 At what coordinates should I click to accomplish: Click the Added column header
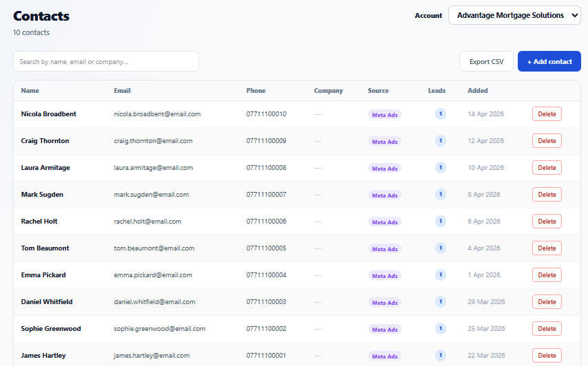tap(478, 91)
